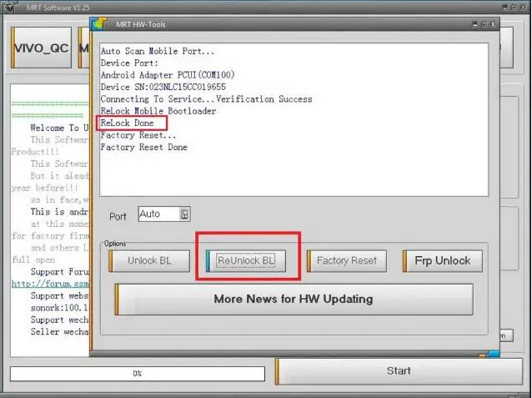The width and height of the screenshot is (532, 398).
Task: Close the MRT HW-Tools dialog
Action: click(x=493, y=24)
